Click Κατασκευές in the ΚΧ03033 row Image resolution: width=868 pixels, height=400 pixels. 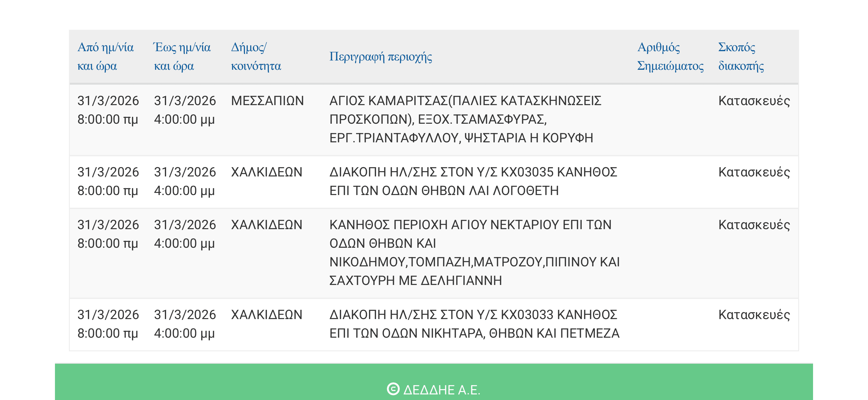click(754, 315)
